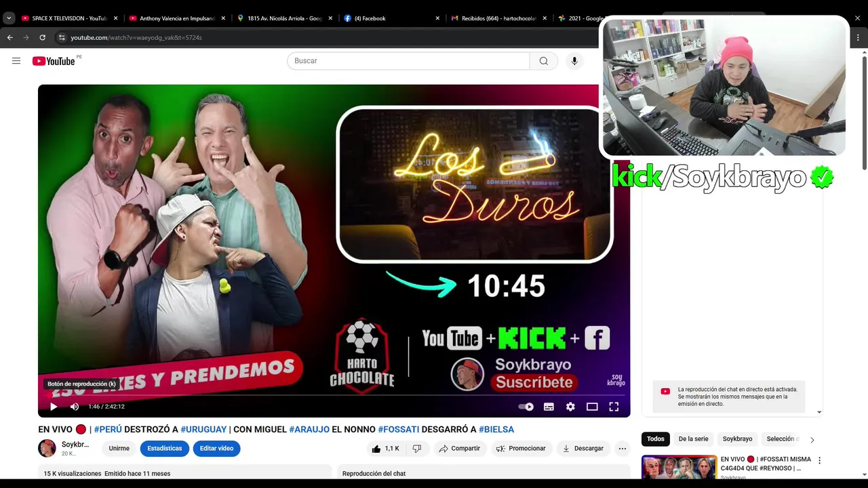View site information icon in address bar
868x488 pixels.
tap(62, 38)
